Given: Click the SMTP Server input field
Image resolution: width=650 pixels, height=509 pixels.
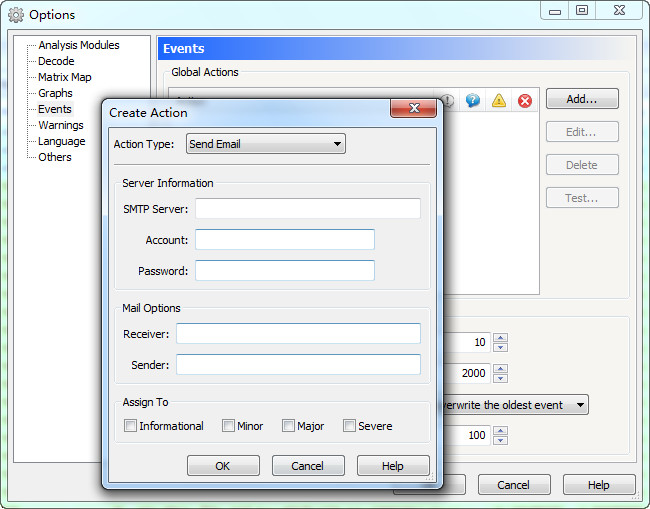Looking at the screenshot, I should (307, 208).
